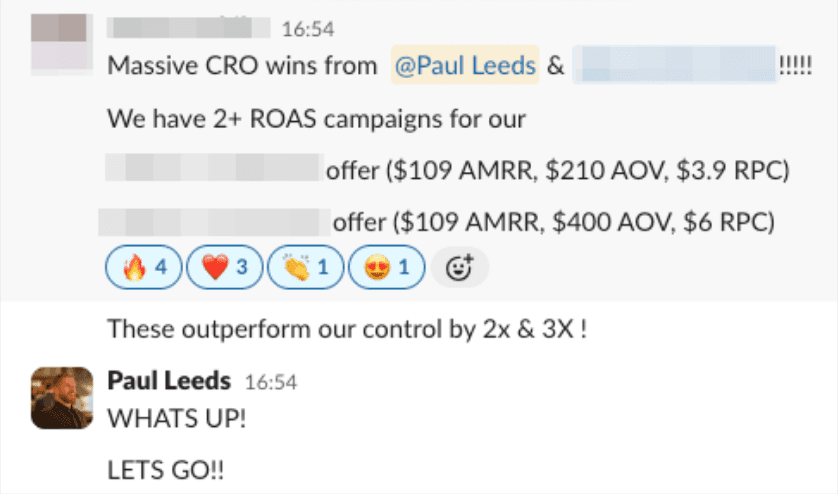
Task: Click the blurred sender name at top
Action: coord(188,28)
